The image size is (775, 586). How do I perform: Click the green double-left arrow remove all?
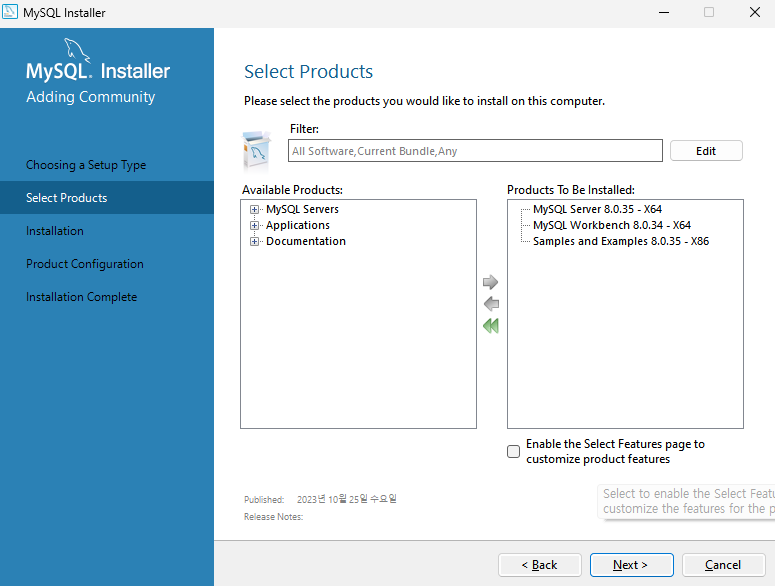pyautogui.click(x=491, y=326)
